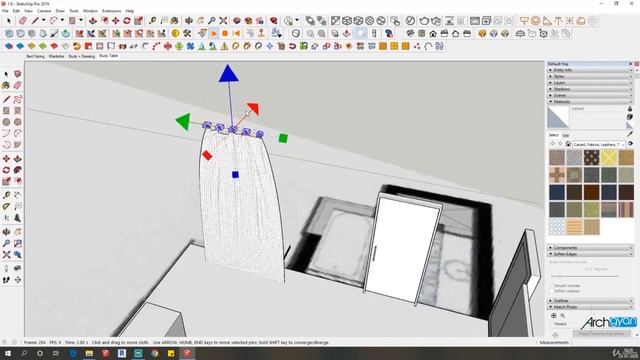Switch to the Study Table scene tab
The width and height of the screenshot is (640, 360).
pos(108,56)
